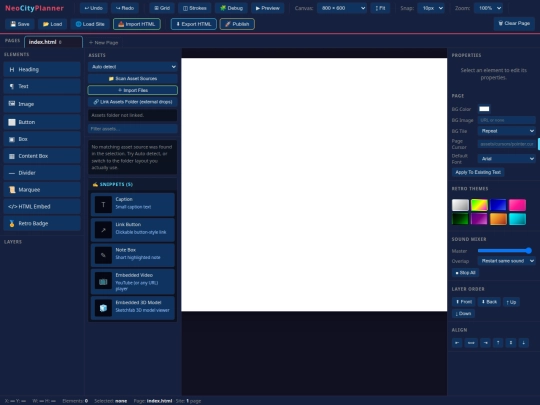
Task: Toggle Debug mode
Action: point(231,8)
